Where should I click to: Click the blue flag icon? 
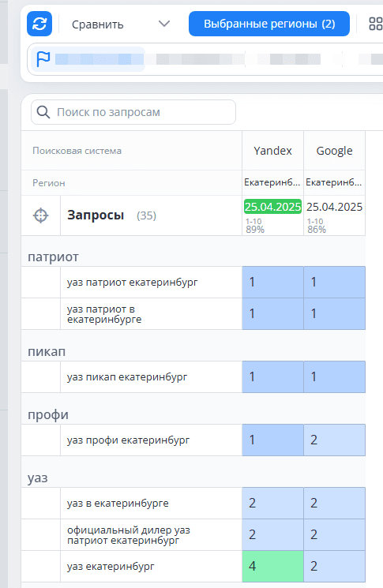(43, 59)
